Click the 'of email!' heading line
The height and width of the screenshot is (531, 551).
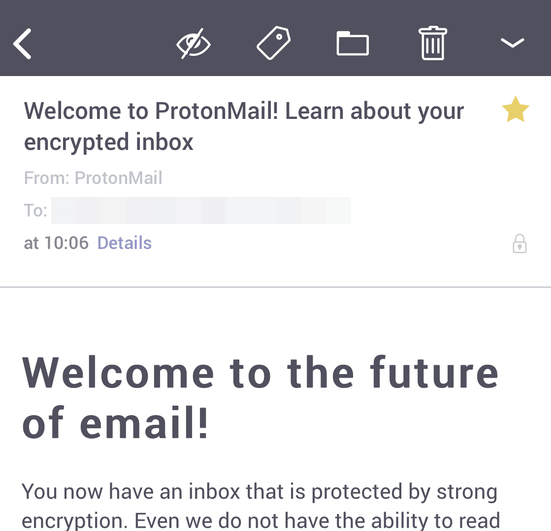point(115,422)
